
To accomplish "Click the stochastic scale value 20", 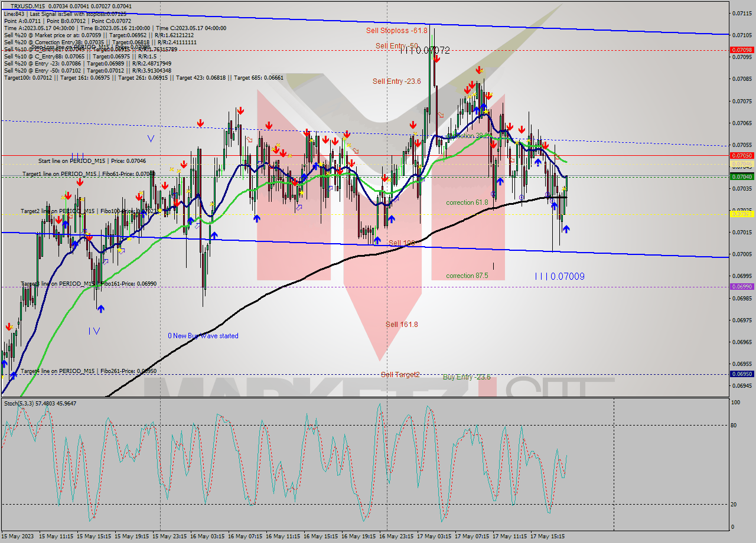I will [x=734, y=504].
